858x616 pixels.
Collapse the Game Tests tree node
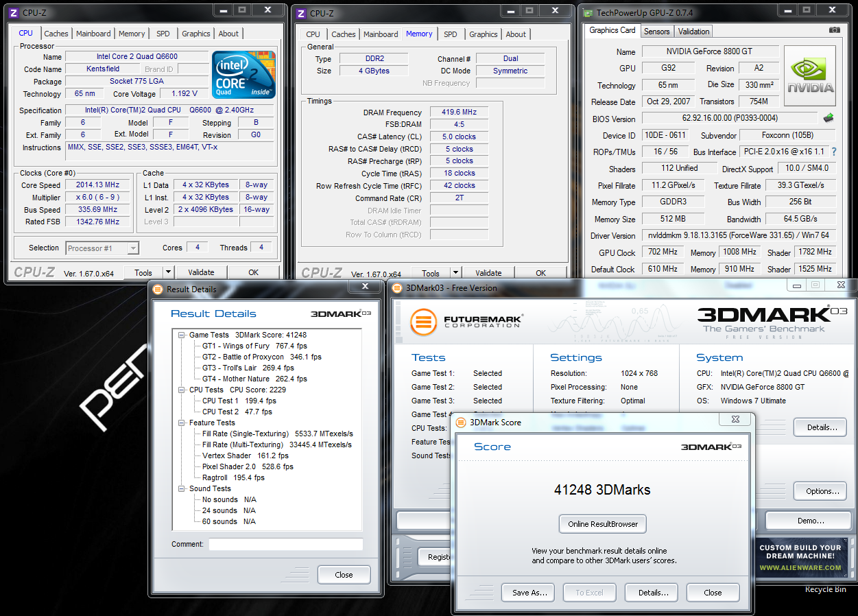point(182,335)
